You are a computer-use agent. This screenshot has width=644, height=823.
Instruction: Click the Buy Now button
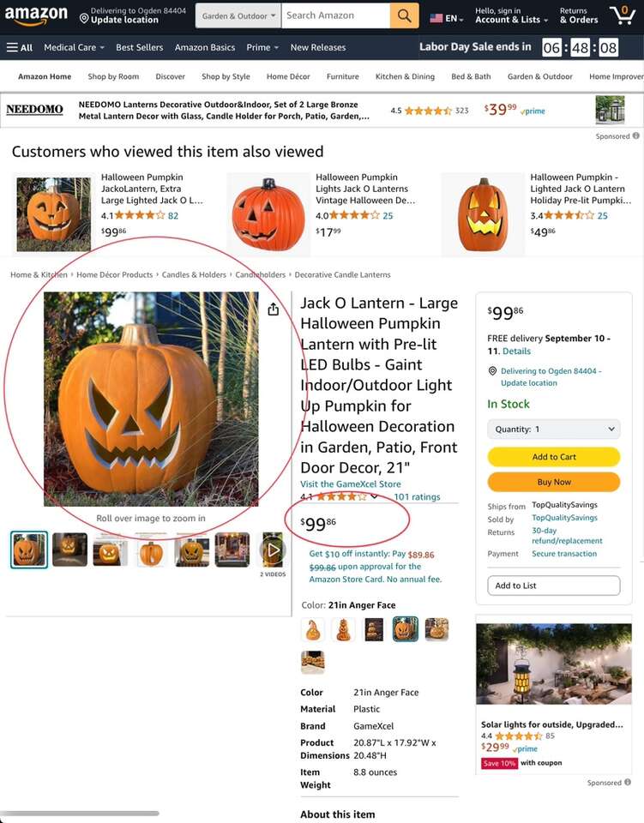tap(554, 482)
